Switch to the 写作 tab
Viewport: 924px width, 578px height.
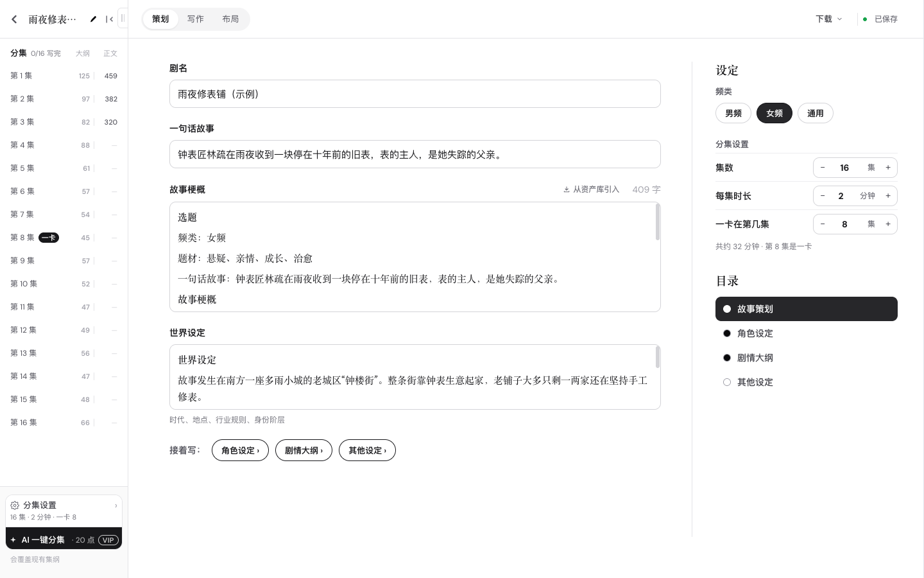tap(196, 19)
